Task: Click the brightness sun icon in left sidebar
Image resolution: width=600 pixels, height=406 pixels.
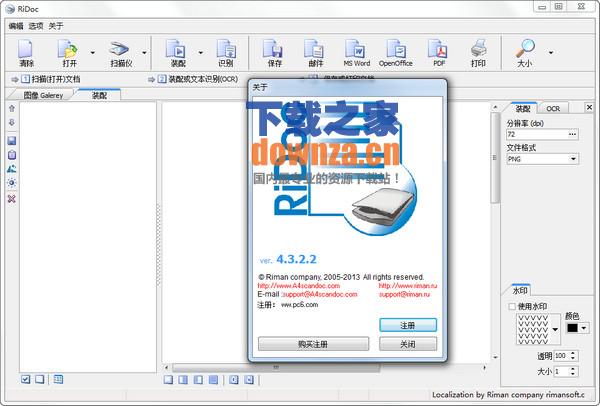Action: (12, 183)
